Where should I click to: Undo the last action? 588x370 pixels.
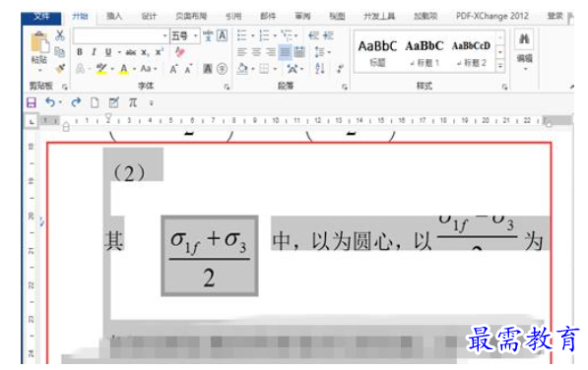pyautogui.click(x=50, y=102)
